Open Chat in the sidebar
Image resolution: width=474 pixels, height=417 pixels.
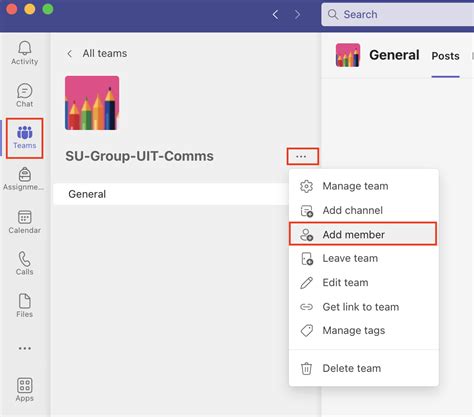click(24, 95)
